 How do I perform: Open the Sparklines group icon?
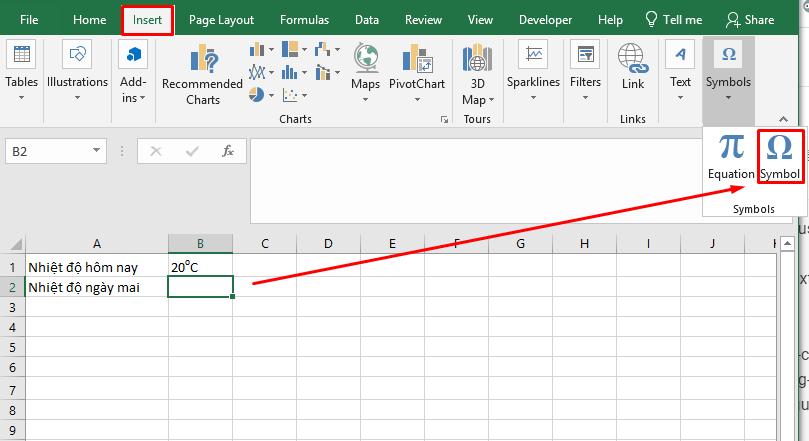pos(533,54)
